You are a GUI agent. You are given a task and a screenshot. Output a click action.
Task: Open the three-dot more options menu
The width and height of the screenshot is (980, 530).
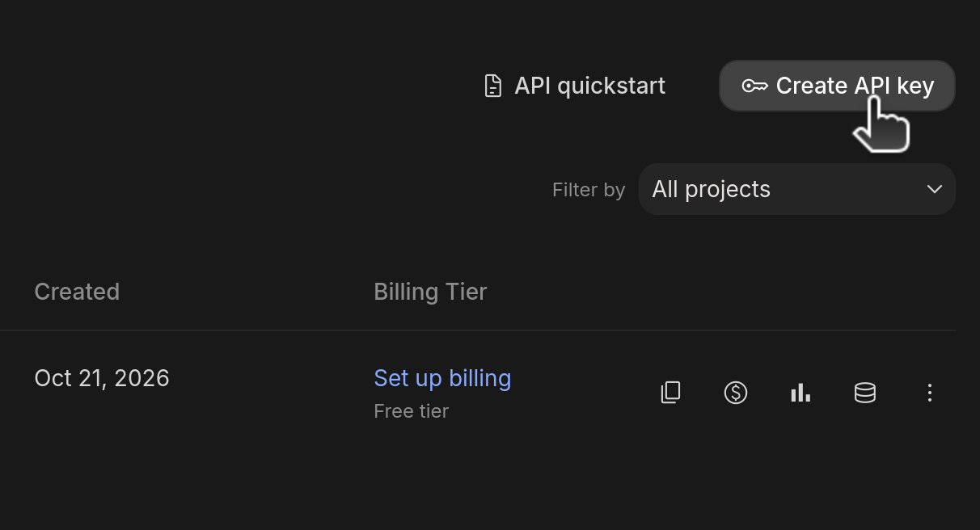[x=929, y=393]
